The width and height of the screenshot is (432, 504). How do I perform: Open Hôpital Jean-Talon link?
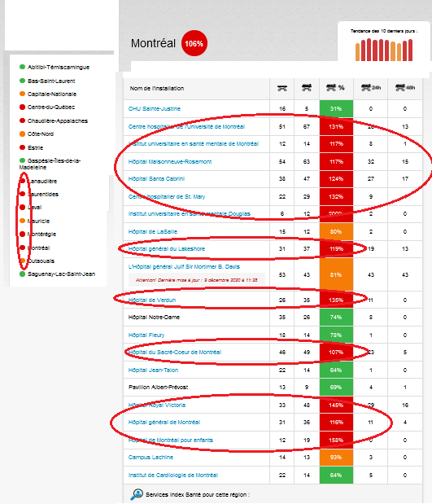coord(153,370)
